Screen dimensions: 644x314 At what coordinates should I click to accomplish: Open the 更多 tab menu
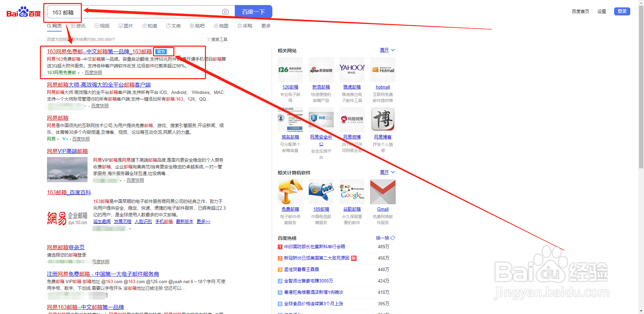click(266, 26)
